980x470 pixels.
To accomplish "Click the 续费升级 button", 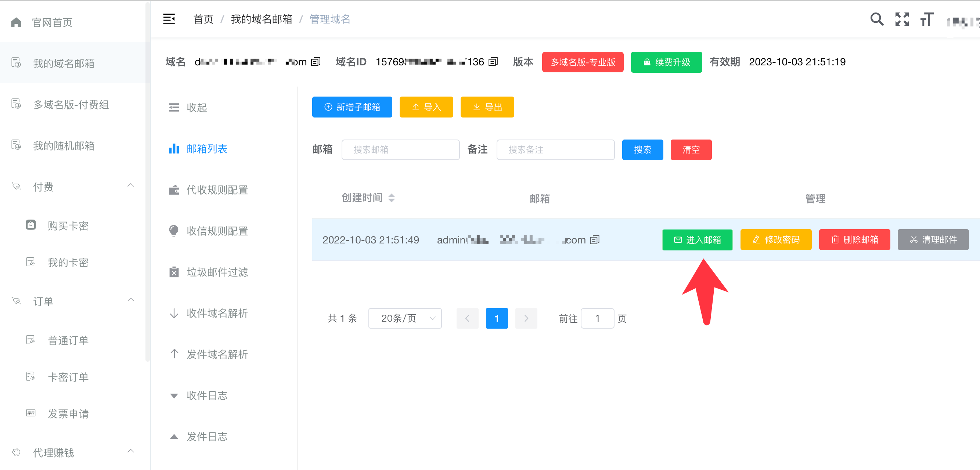I will (x=666, y=62).
